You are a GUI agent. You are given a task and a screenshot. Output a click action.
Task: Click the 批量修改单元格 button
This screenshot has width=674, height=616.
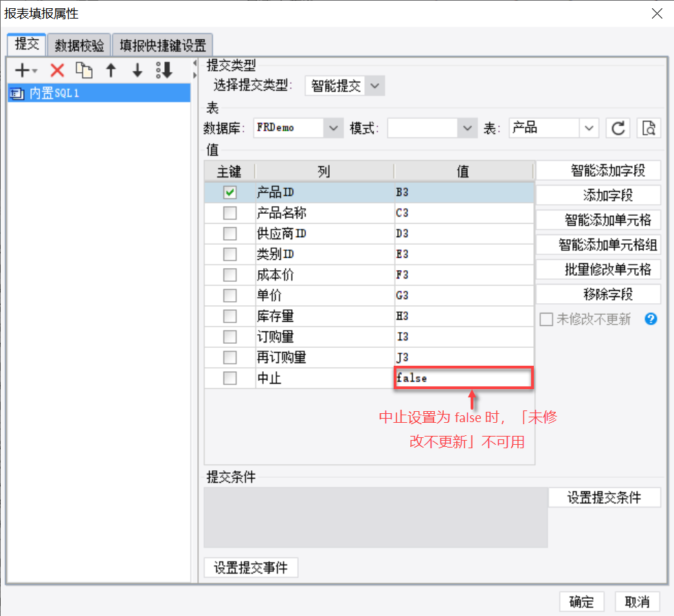598,269
